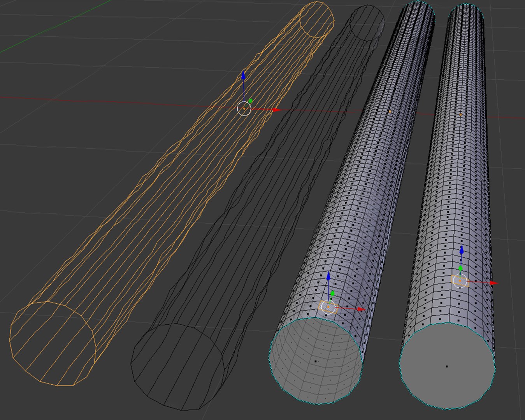Select the far end ring of the black wireframe cylinder
This screenshot has width=525, height=420.
(x=367, y=23)
